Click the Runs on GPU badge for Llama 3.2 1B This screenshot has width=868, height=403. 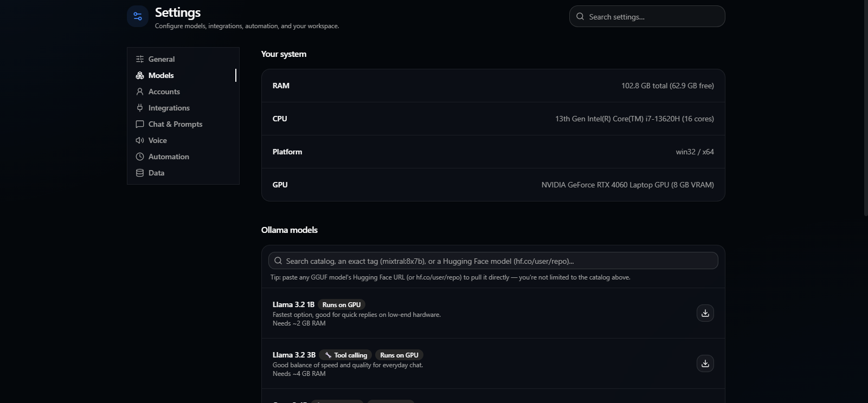coord(342,305)
